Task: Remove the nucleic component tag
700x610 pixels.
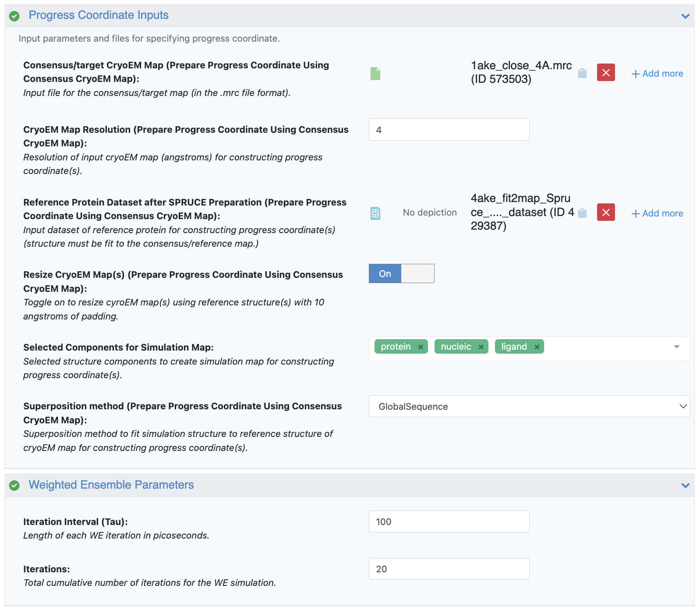Action: click(x=481, y=347)
